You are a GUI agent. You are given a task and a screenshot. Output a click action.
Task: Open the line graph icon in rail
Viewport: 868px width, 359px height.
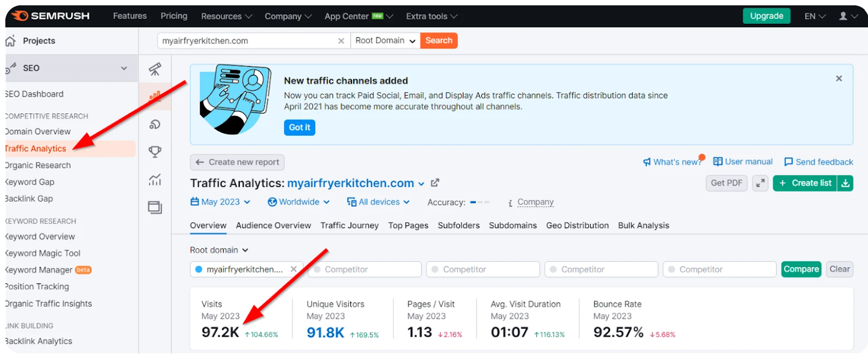(x=155, y=179)
